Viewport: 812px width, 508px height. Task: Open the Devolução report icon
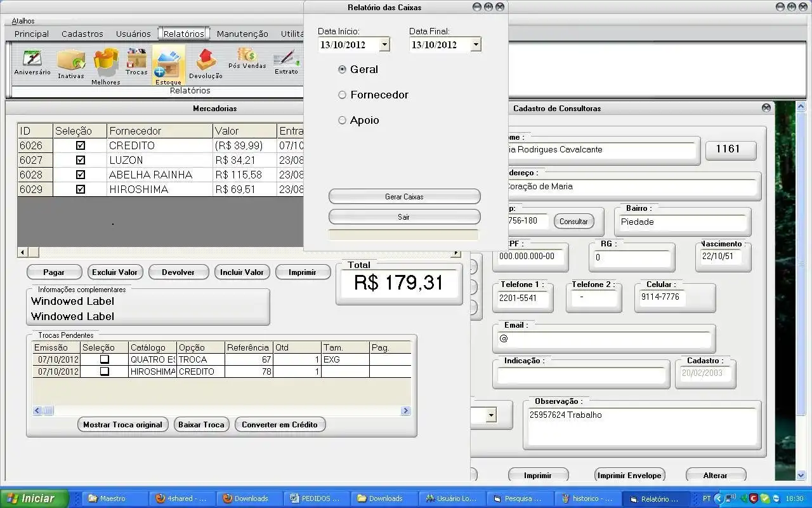(206, 64)
